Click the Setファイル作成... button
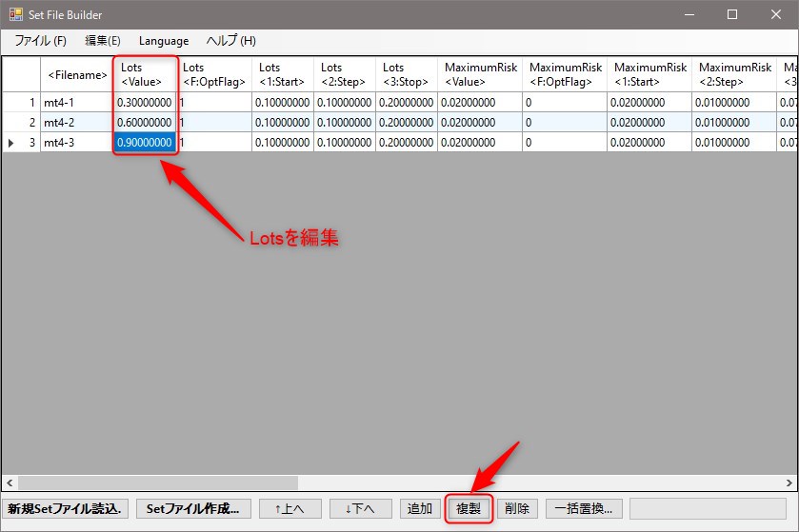Image resolution: width=799 pixels, height=532 pixels. 193,508
